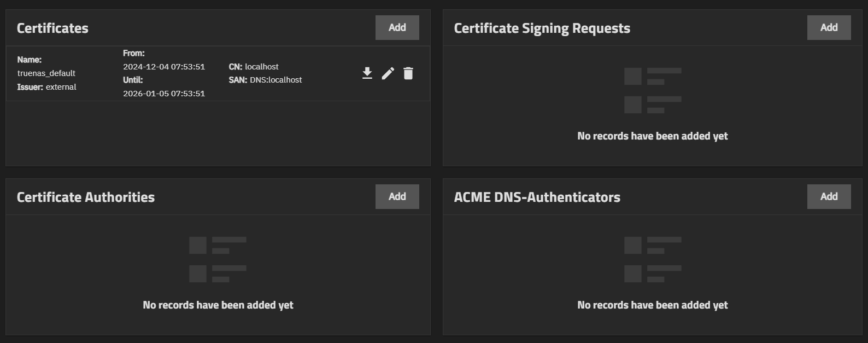The image size is (868, 343).
Task: Click empty-state icon in ACME DNS-Authenticators
Action: (653, 259)
